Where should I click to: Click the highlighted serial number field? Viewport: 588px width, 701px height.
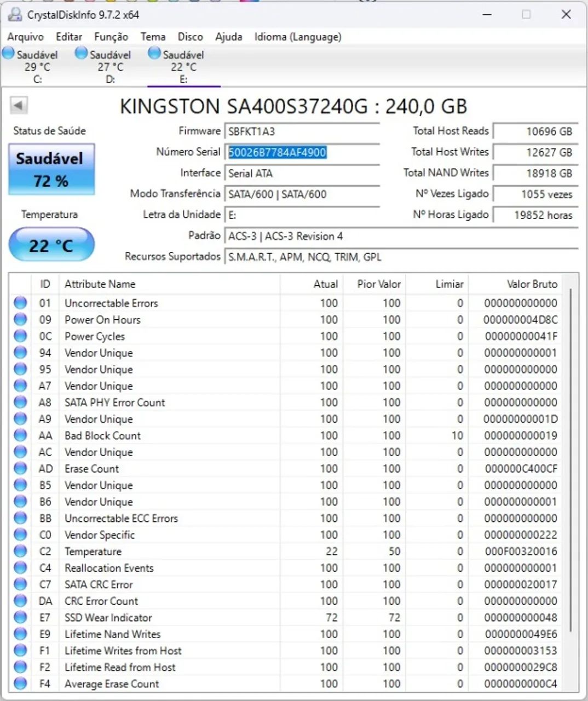(302, 152)
